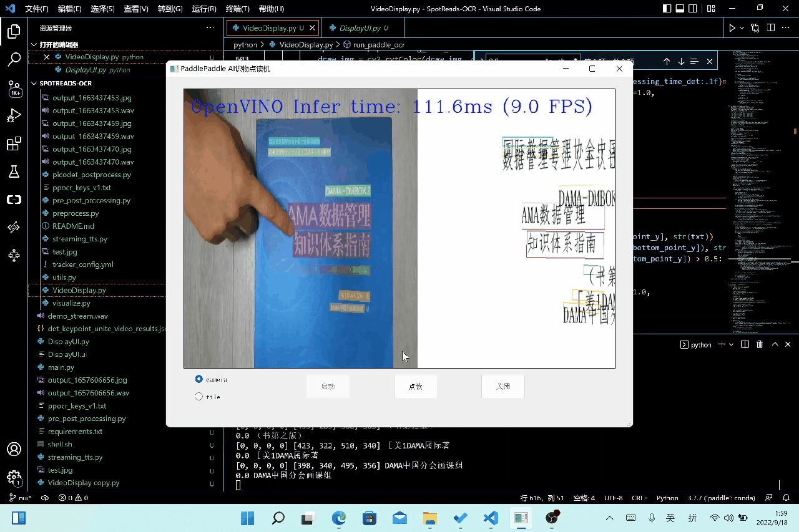This screenshot has width=799, height=532.
Task: Open changes compare icon in editor toolbar
Action: coord(755,28)
